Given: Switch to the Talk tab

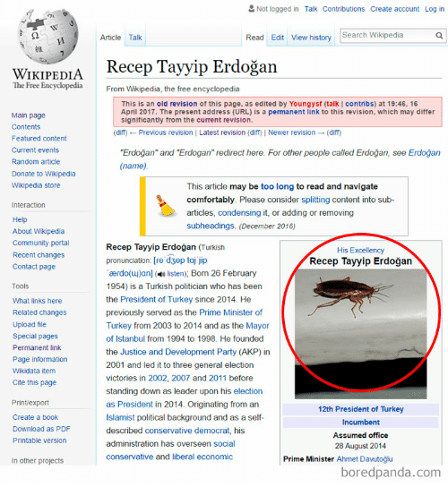Looking at the screenshot, I should 135,38.
